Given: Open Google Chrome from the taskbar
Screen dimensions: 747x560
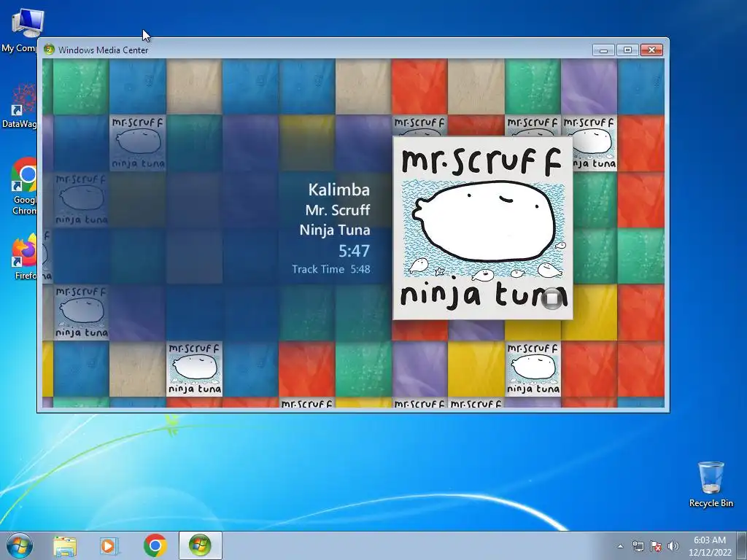Looking at the screenshot, I should click(x=155, y=545).
